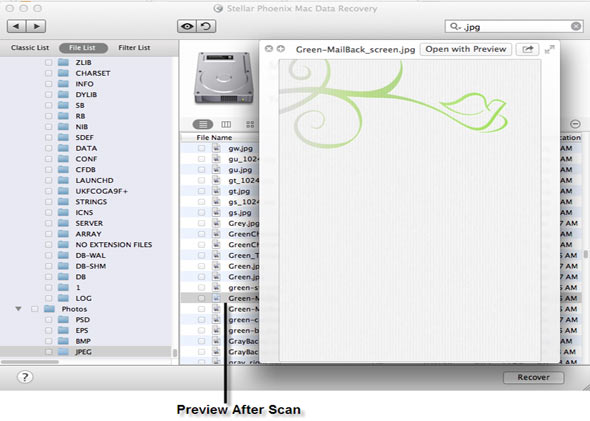The width and height of the screenshot is (590, 421).
Task: Click the circled minus icon above Location column
Action: click(575, 124)
